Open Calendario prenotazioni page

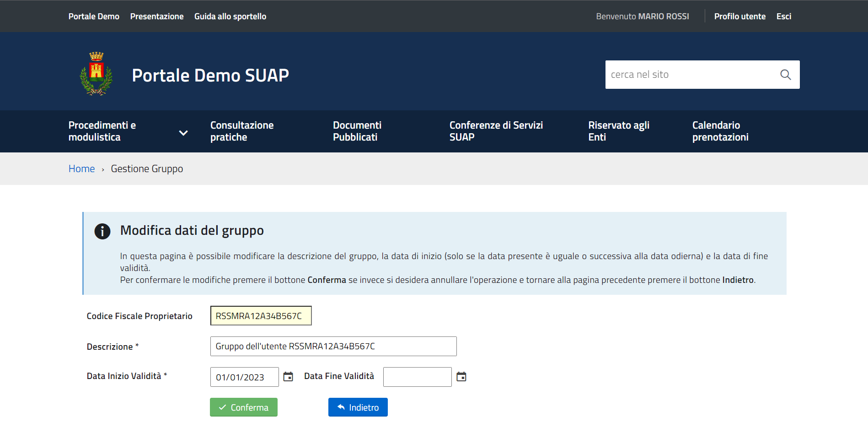click(720, 131)
